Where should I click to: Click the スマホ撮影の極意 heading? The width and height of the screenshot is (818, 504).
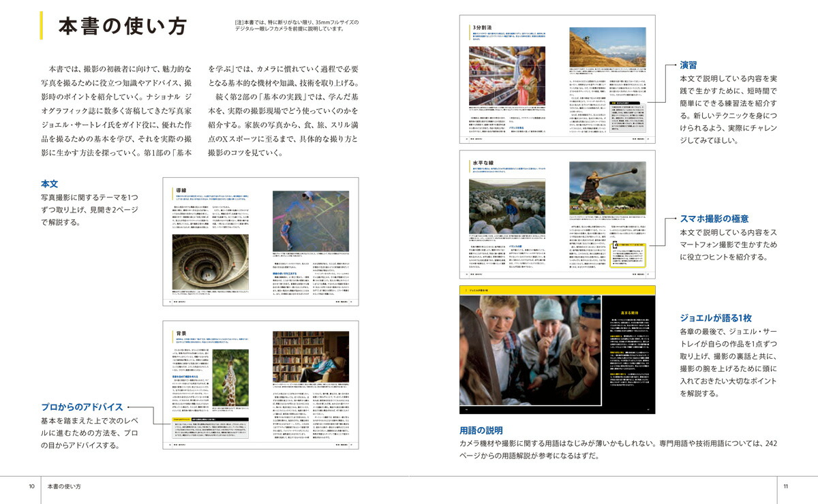tap(714, 219)
